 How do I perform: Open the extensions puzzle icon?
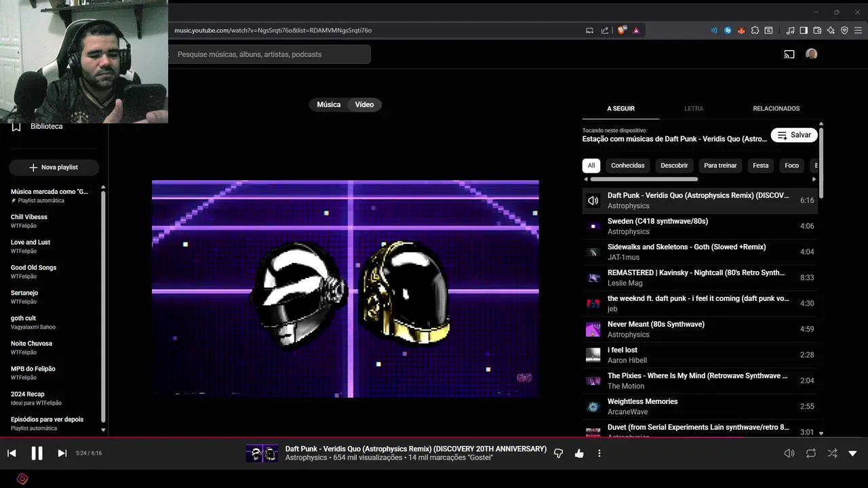pos(755,30)
